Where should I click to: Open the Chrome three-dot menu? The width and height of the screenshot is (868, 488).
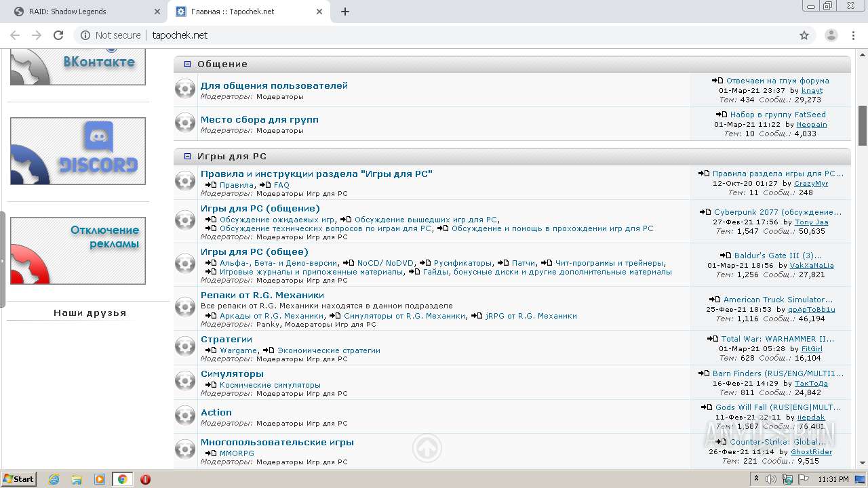(853, 35)
